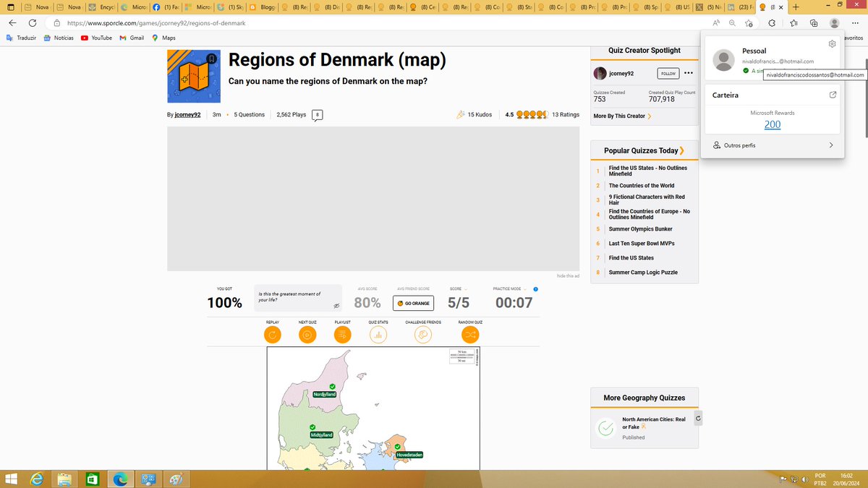Image resolution: width=868 pixels, height=488 pixels.
Task: Add page to favorites with the star icon
Action: (x=748, y=22)
